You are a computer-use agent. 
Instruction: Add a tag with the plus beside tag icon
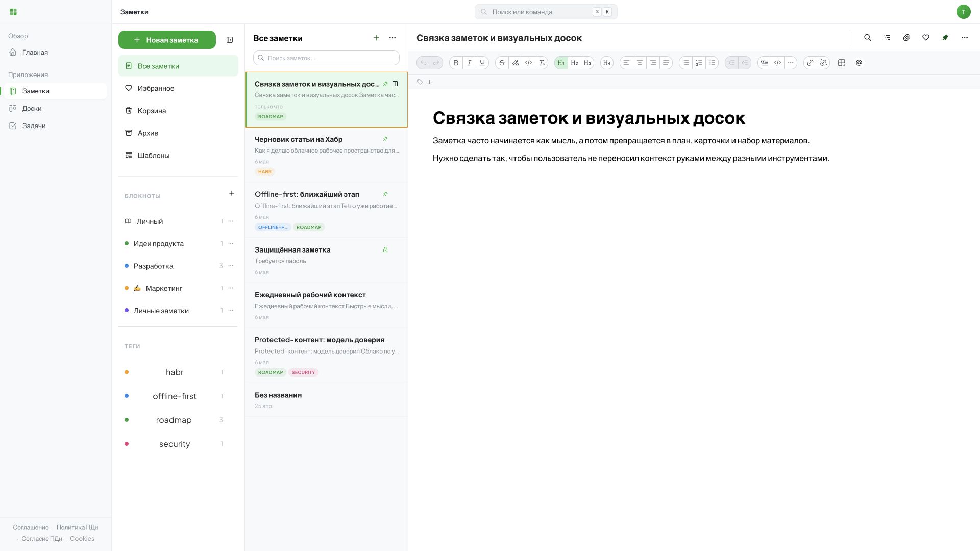(430, 82)
